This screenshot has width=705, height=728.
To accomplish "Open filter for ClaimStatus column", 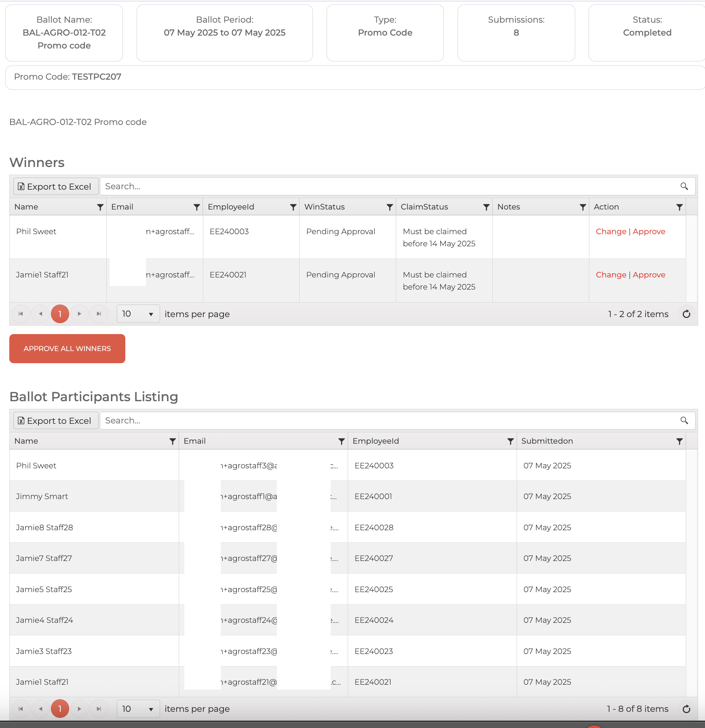I will coord(486,207).
